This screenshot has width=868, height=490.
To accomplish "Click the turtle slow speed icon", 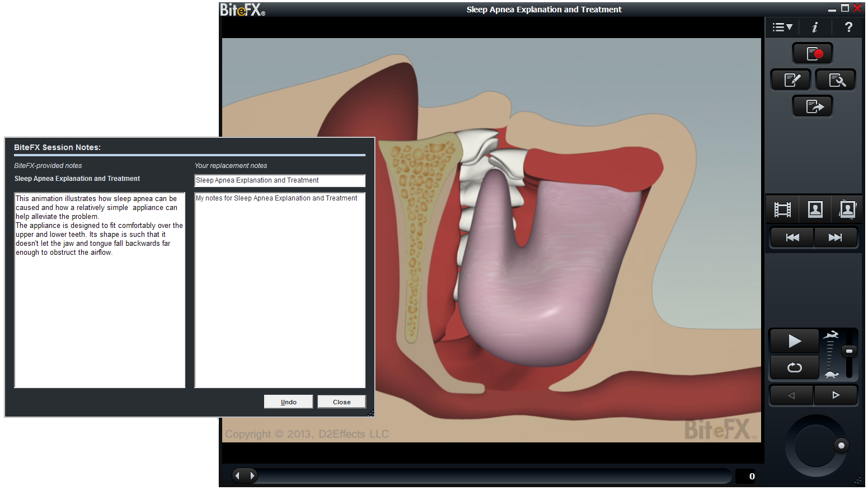I will (831, 374).
